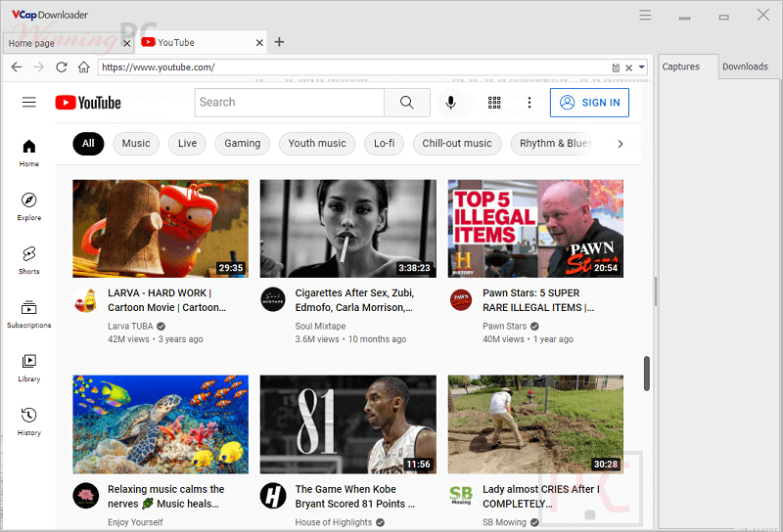Reload the page with the refresh icon

62,67
